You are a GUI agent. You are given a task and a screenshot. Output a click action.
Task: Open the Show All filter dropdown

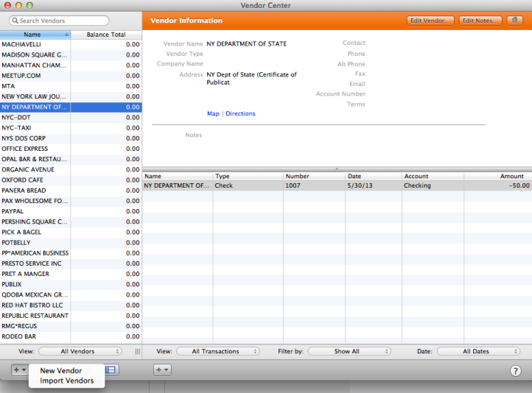click(x=349, y=351)
